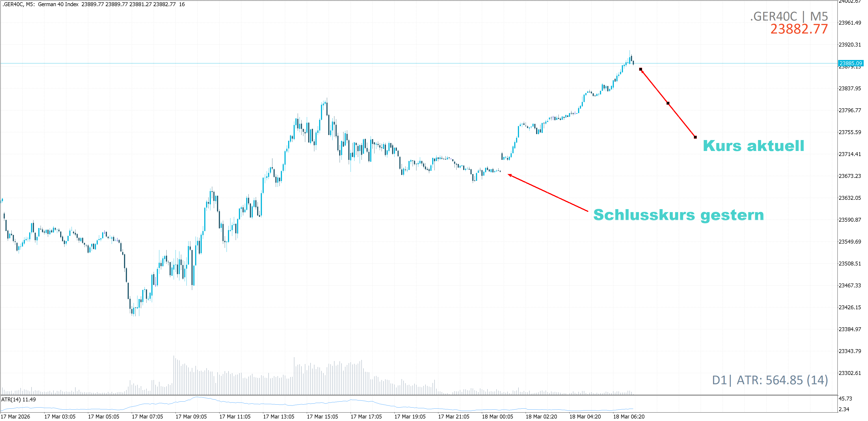Click the "D1| ATR: 564.85 (14)" label

click(770, 380)
